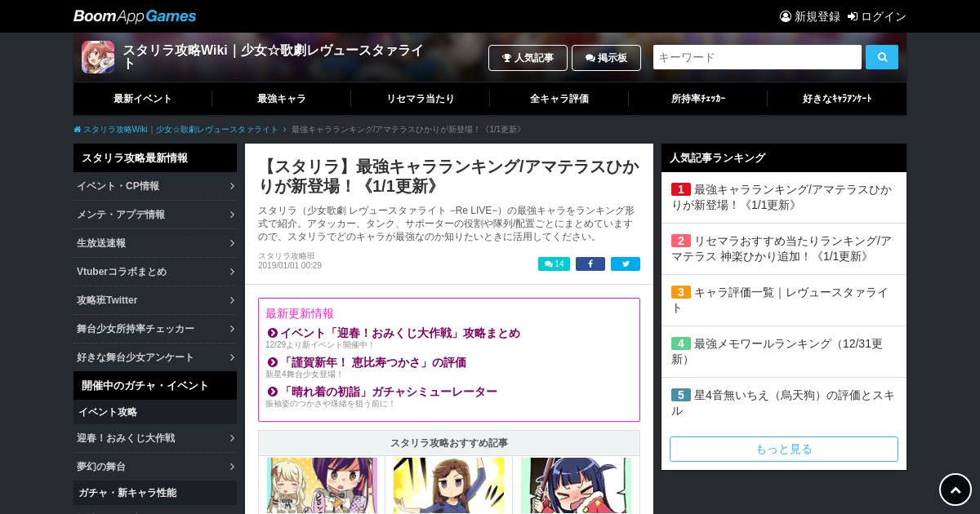Click 夢幻の舞台 sidebar text
980x514 pixels.
click(101, 467)
